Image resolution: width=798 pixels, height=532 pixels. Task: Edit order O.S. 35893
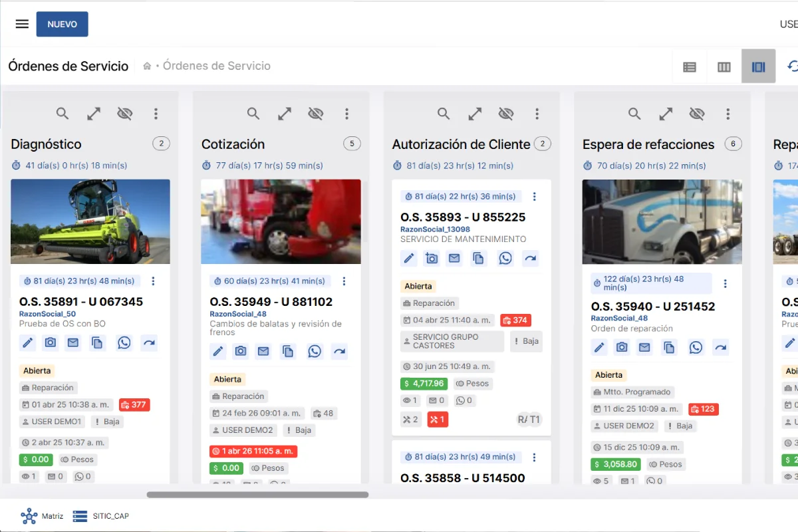(409, 258)
